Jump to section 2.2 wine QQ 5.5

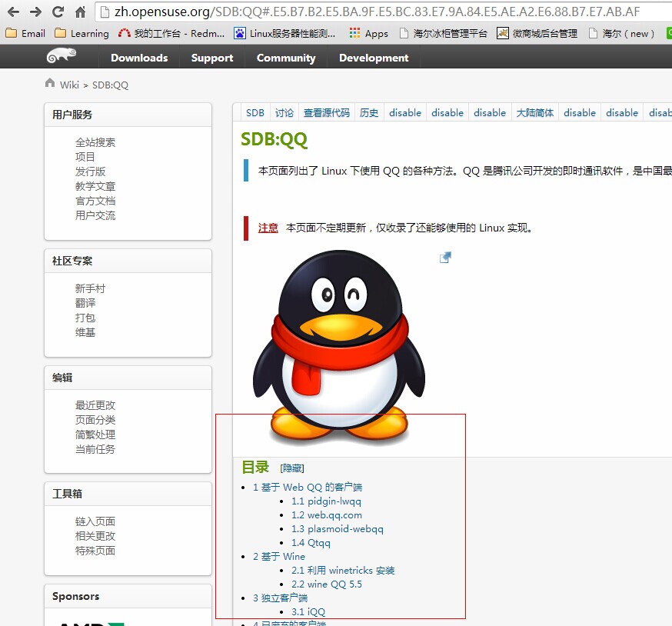click(327, 584)
